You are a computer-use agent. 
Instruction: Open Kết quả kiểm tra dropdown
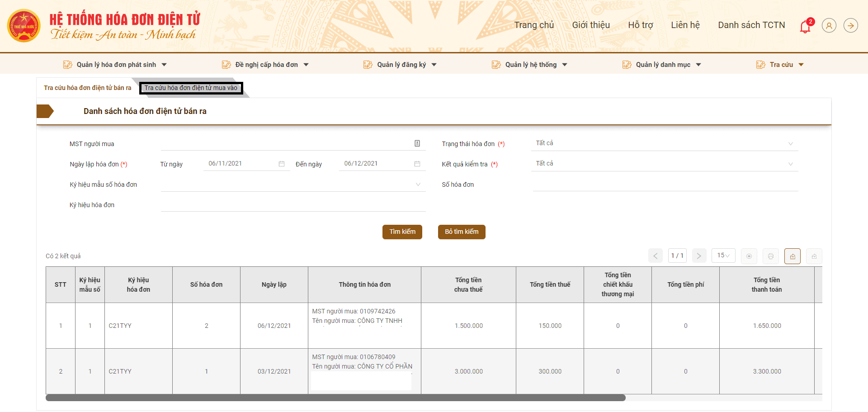665,164
